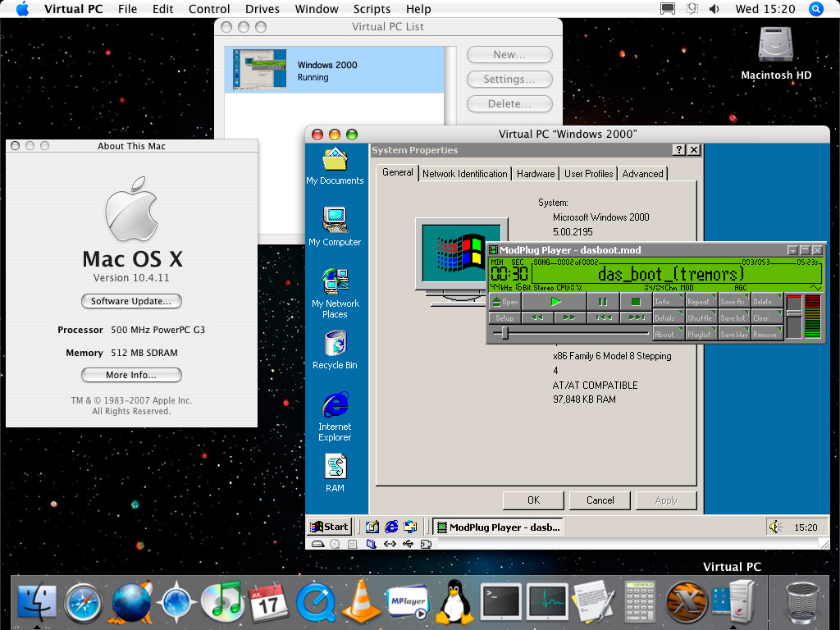840x630 pixels.
Task: Open Terminal from the Dock
Action: pos(501,603)
